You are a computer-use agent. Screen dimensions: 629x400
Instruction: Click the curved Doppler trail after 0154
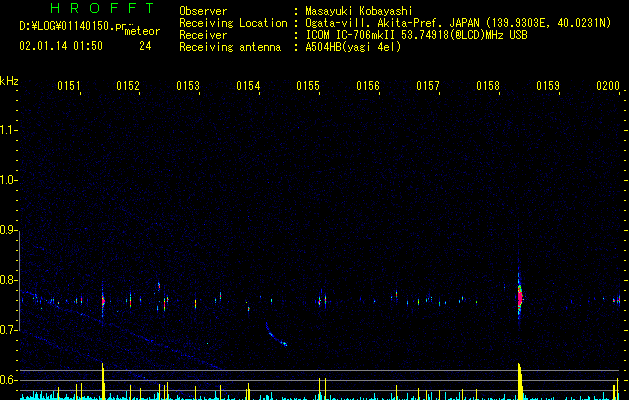276,335
